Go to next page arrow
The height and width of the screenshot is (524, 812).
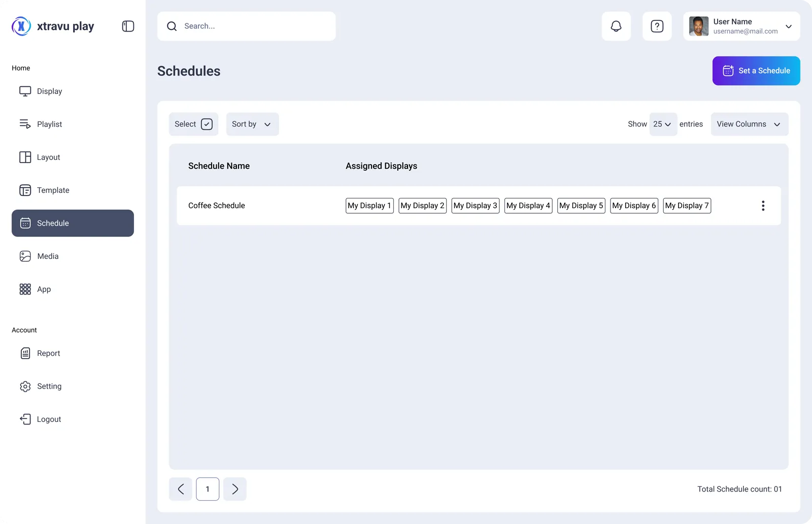(x=235, y=489)
